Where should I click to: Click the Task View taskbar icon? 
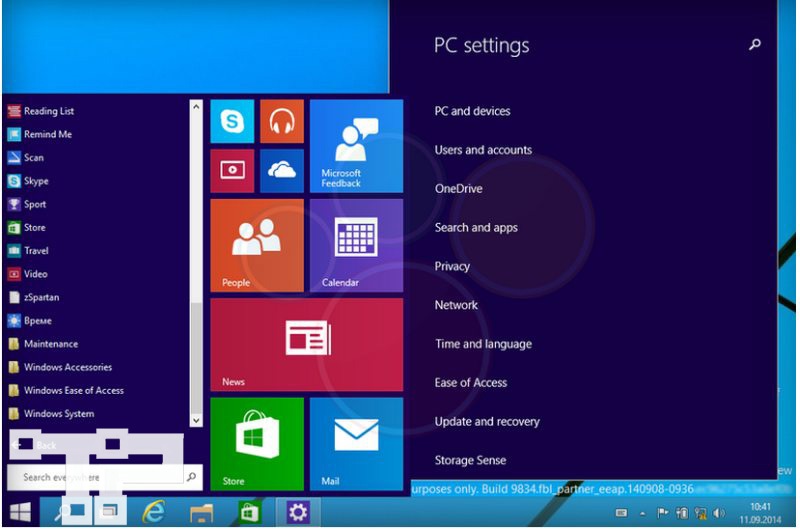pos(109,511)
